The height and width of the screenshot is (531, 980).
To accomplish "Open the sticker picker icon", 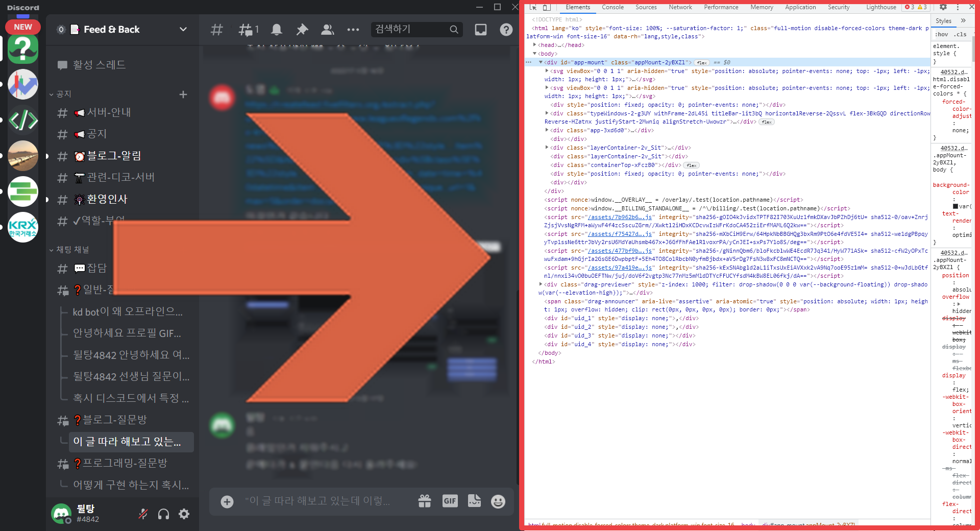I will 474,501.
